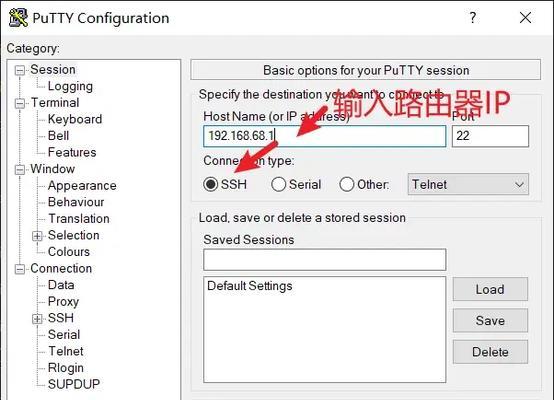Image resolution: width=554 pixels, height=400 pixels.
Task: Open the Translation category
Action: [x=79, y=219]
